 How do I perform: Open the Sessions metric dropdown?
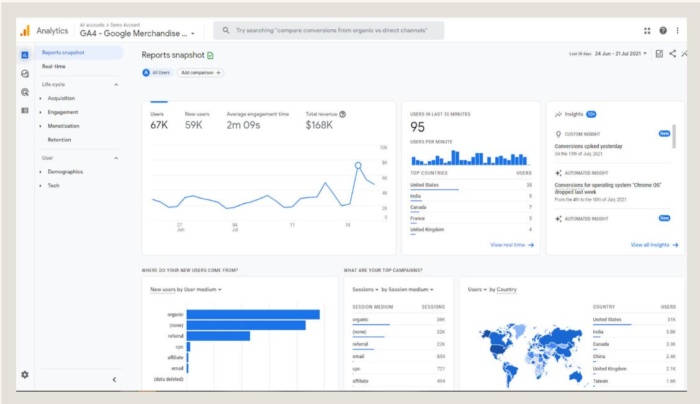point(365,290)
